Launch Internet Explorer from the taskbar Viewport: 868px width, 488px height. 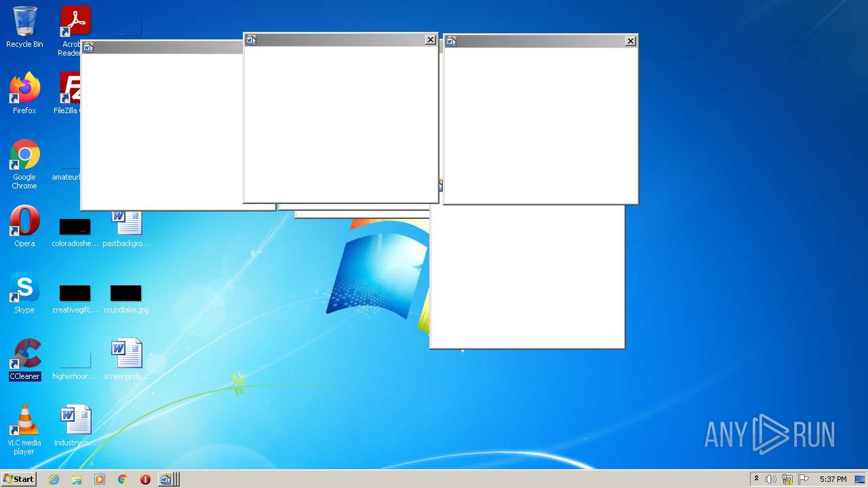pyautogui.click(x=54, y=479)
